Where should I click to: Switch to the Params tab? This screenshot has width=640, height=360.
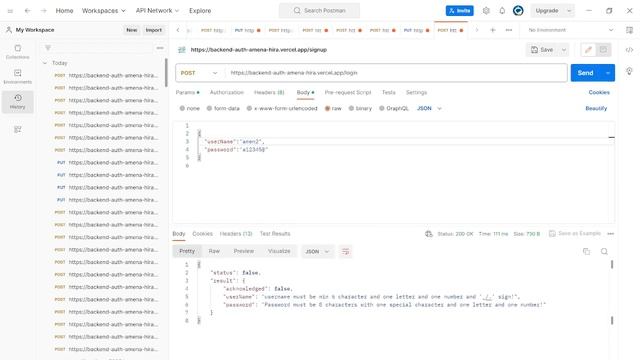click(187, 93)
